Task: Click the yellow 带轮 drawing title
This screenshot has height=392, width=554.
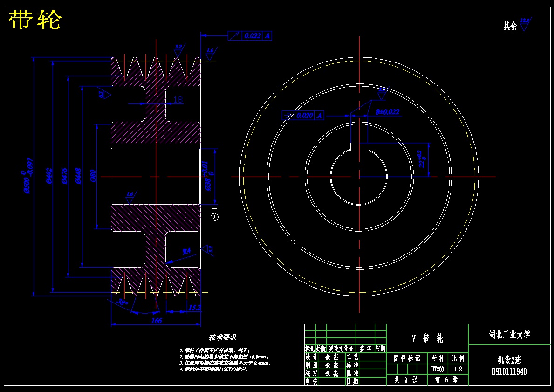Action: click(35, 20)
